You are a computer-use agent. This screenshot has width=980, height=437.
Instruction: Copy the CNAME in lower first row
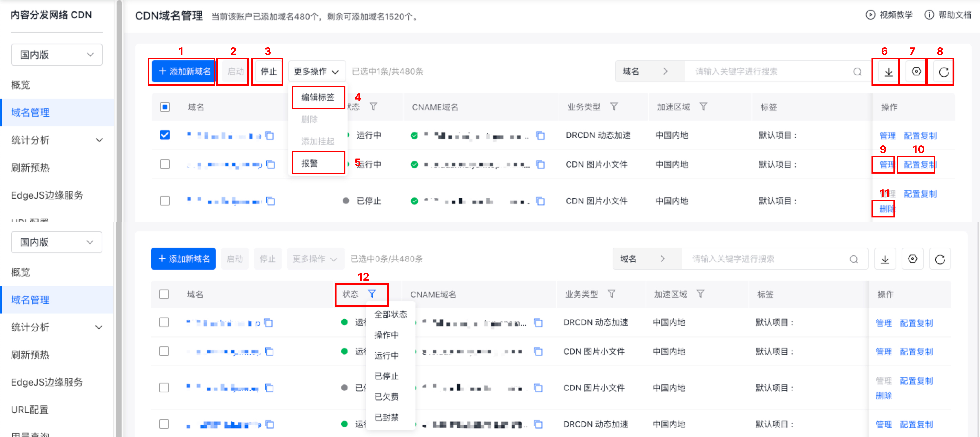(538, 323)
